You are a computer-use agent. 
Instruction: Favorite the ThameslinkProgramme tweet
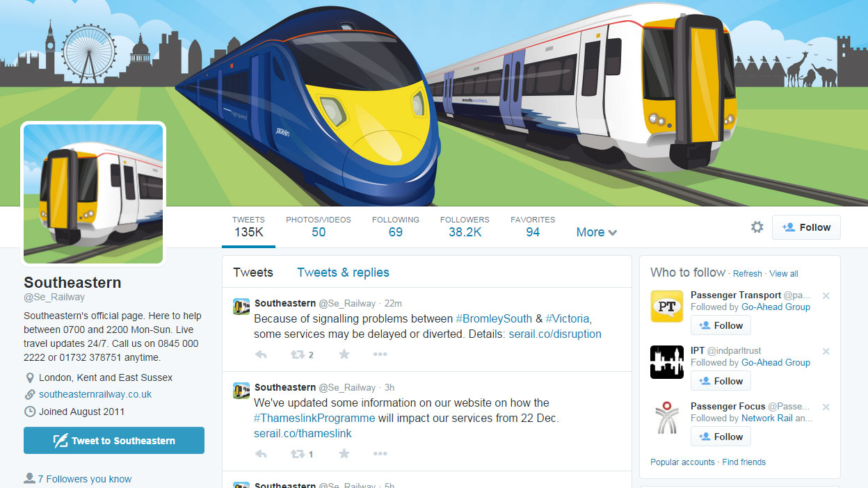(x=344, y=455)
